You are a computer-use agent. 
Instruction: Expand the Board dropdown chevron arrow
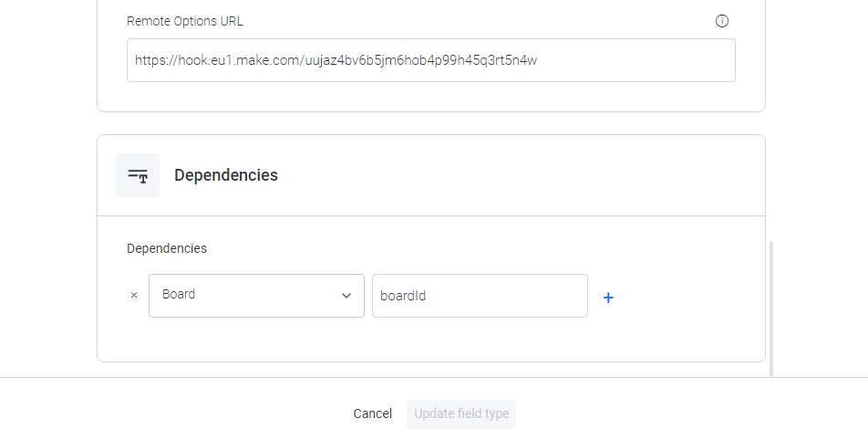(346, 296)
